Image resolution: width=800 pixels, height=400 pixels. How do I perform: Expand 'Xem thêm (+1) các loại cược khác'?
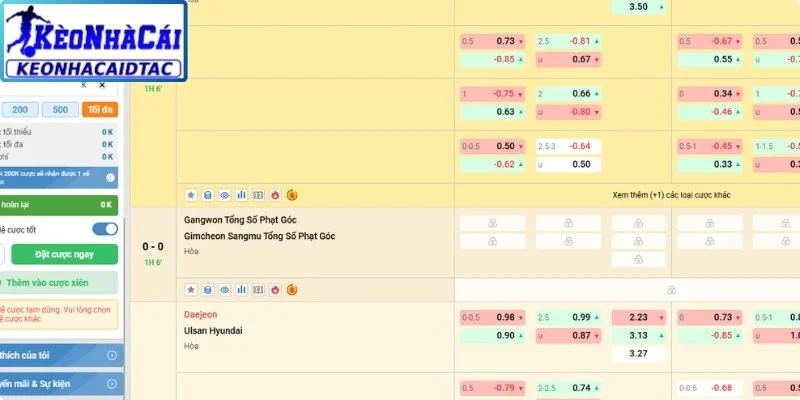(671, 195)
